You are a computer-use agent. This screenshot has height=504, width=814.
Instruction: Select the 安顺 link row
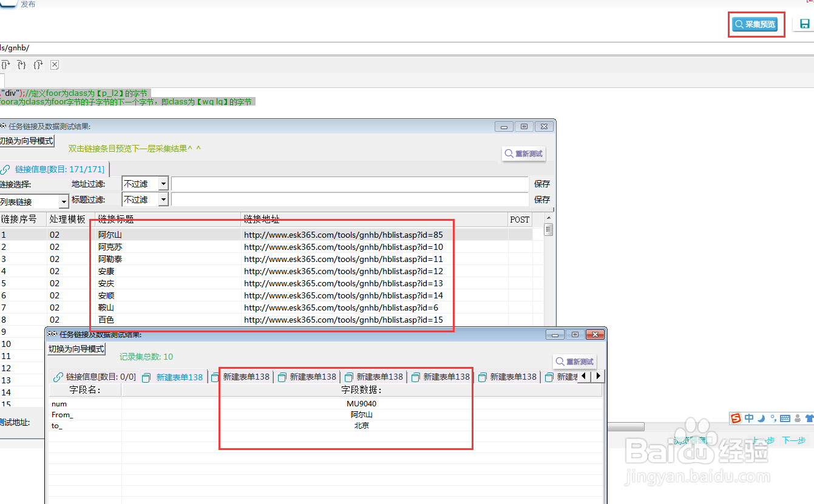pos(266,295)
